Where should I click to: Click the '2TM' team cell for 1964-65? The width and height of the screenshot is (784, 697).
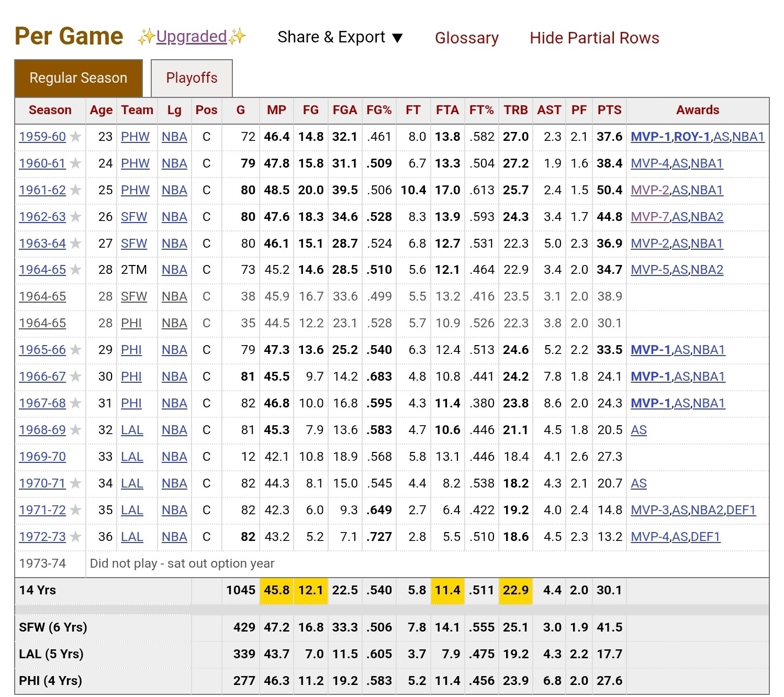coord(134,270)
